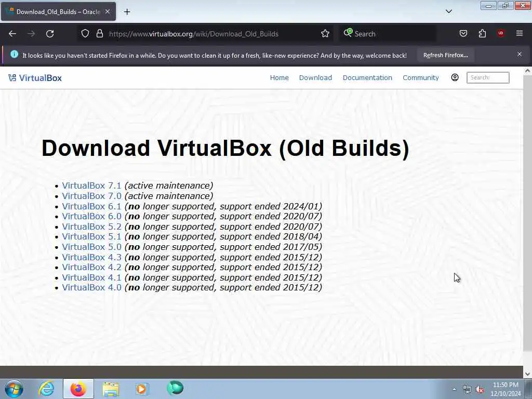
Task: Open the VirtualBox 6.0 link
Action: (91, 216)
